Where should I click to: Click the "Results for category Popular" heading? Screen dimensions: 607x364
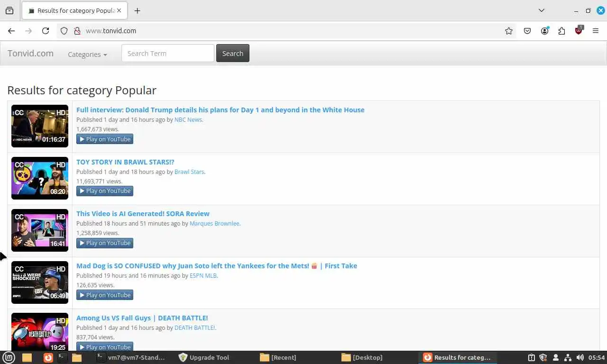(x=82, y=90)
